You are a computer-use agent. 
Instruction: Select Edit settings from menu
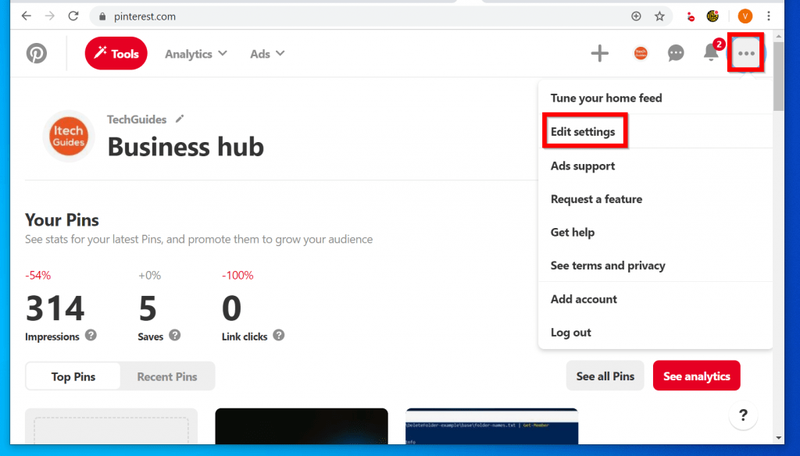[583, 132]
